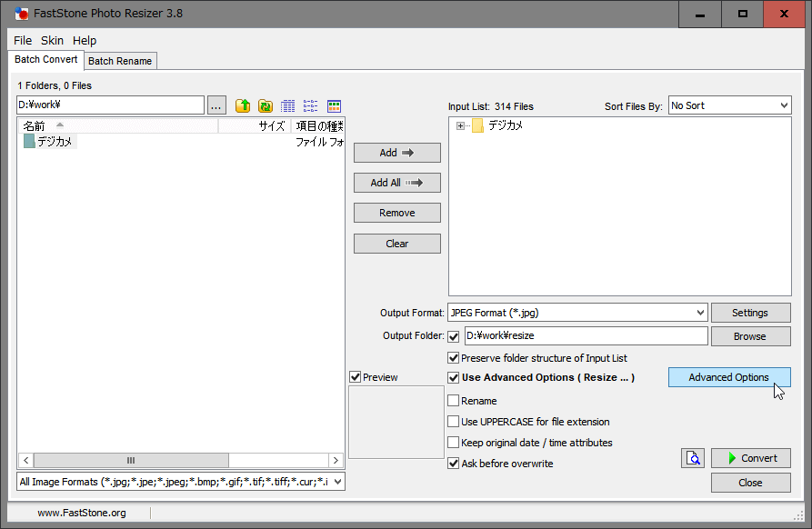This screenshot has width=812, height=529.
Task: Click the Advanced Options button
Action: [728, 377]
